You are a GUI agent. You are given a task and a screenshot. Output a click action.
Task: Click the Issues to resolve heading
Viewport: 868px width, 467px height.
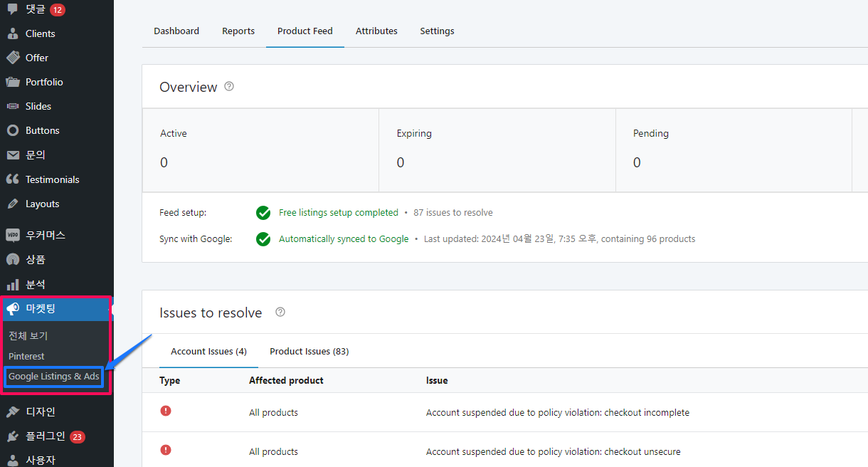click(x=211, y=313)
